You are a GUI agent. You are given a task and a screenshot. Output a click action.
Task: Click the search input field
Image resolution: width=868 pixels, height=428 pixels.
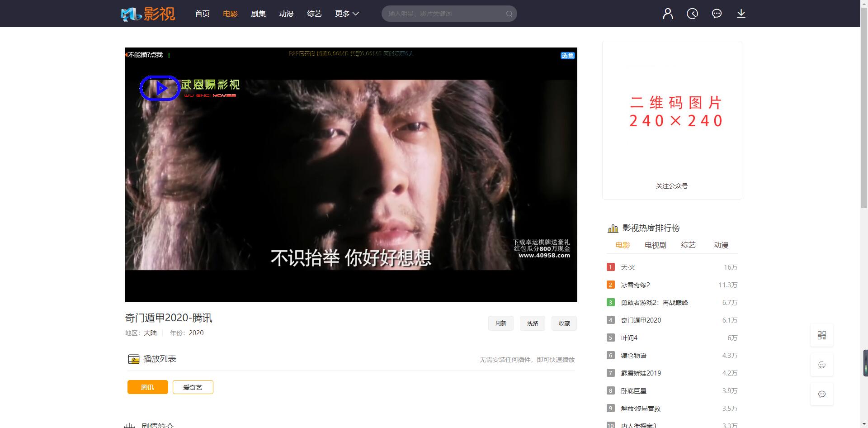[x=443, y=14]
